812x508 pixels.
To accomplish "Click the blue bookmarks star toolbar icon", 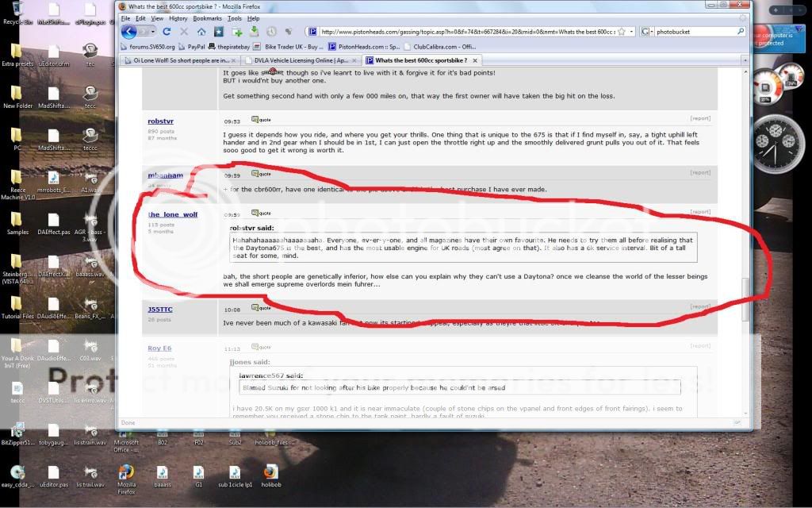I will coord(219,32).
